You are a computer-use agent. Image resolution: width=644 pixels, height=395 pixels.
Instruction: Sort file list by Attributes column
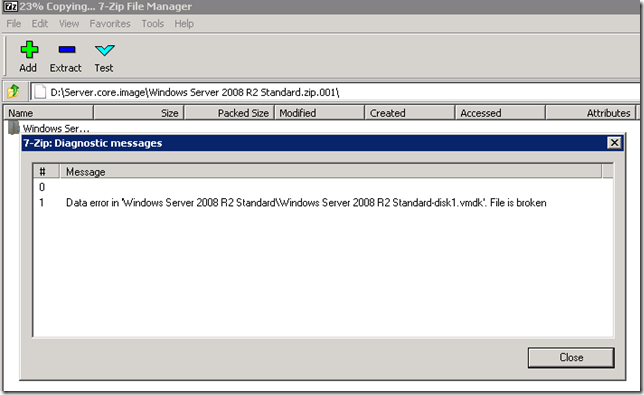[591, 113]
